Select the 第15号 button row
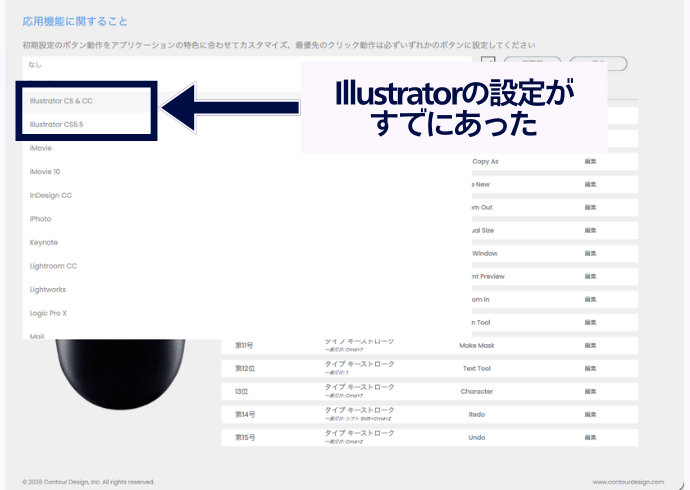 click(x=244, y=437)
